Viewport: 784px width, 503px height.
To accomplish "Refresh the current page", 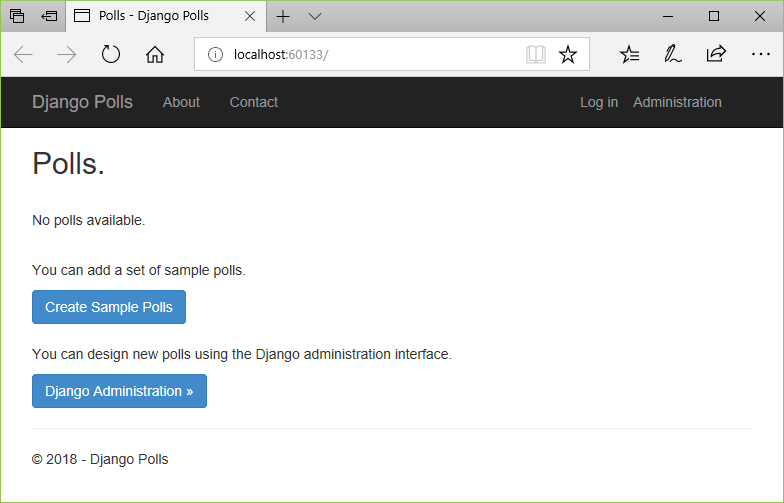I will (111, 55).
